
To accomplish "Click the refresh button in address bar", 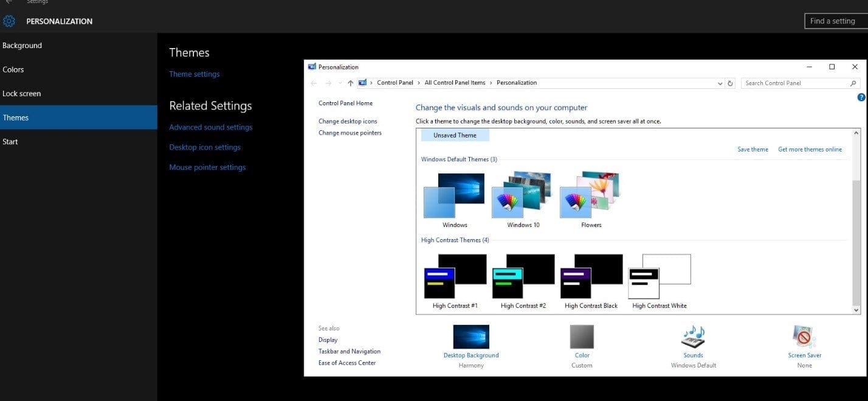I will [x=731, y=83].
